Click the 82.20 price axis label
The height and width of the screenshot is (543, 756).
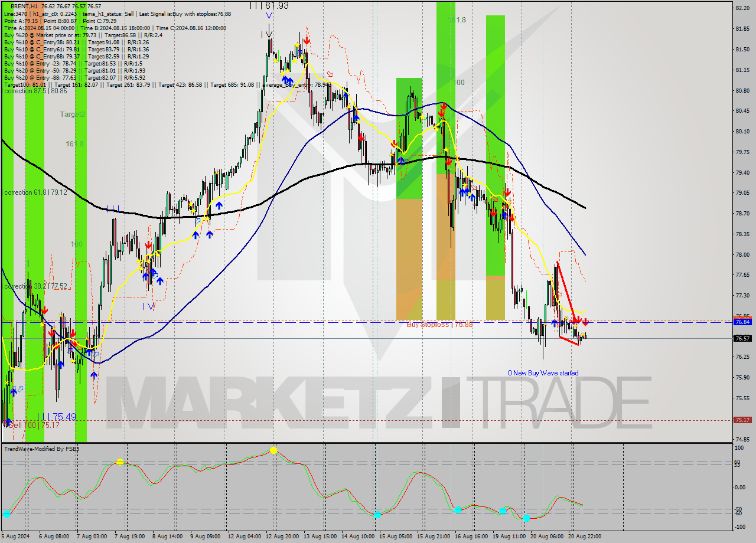[742, 8]
